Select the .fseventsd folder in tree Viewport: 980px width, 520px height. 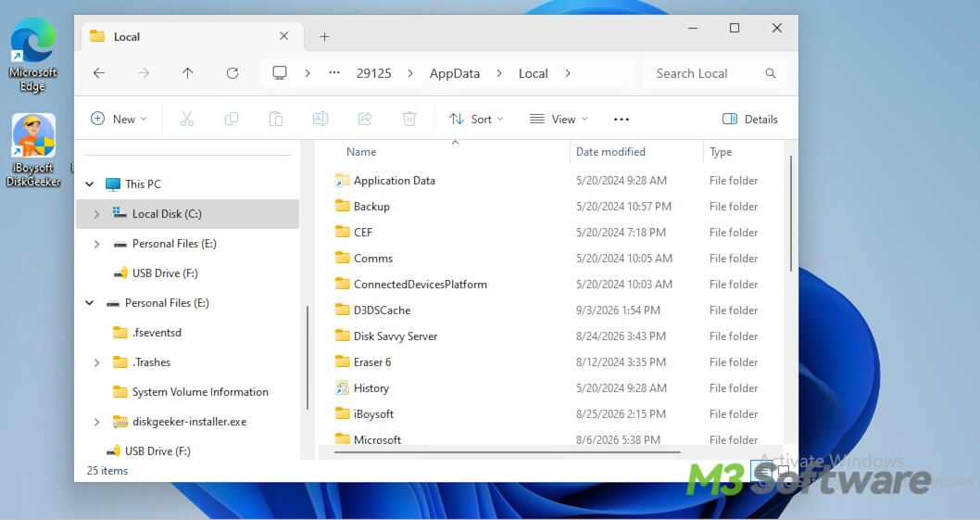(x=157, y=332)
